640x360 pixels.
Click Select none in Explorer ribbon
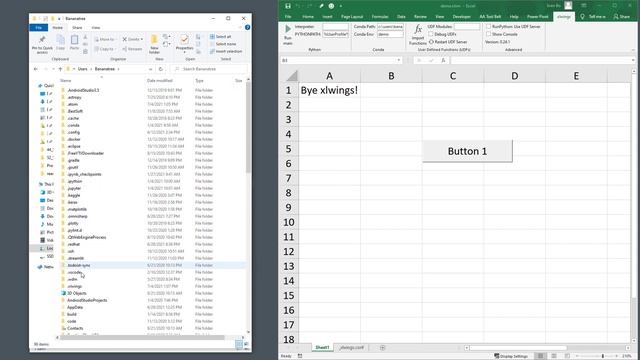coord(222,44)
